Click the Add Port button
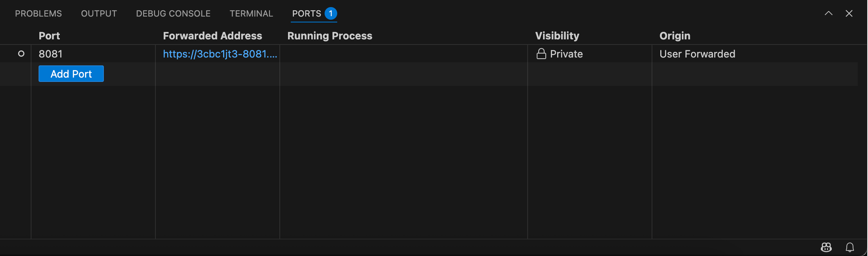Image resolution: width=868 pixels, height=256 pixels. pos(71,74)
